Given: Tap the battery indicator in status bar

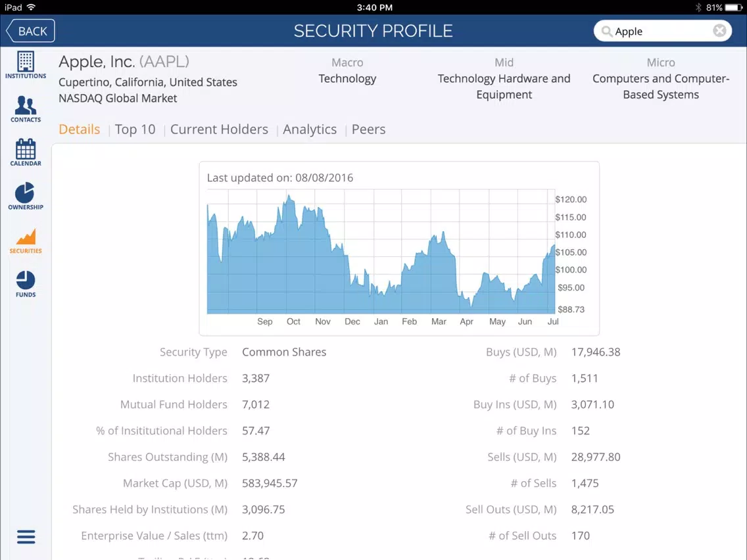Looking at the screenshot, I should pyautogui.click(x=734, y=7).
